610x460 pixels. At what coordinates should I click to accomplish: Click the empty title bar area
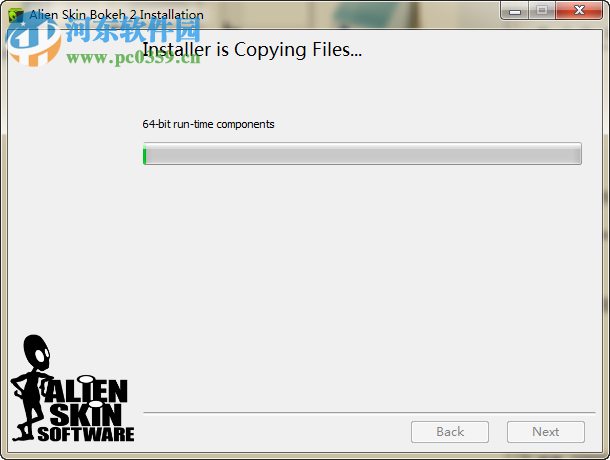350,14
